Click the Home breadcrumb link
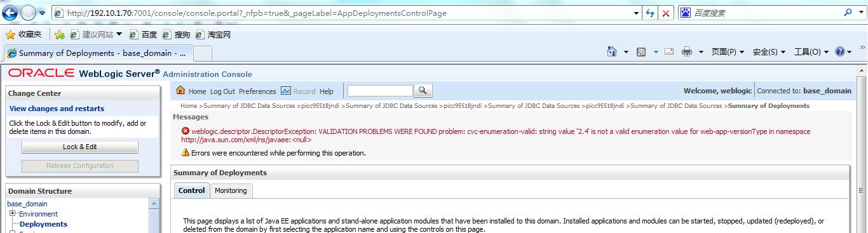Screen dimensions: 868x233 [x=189, y=106]
